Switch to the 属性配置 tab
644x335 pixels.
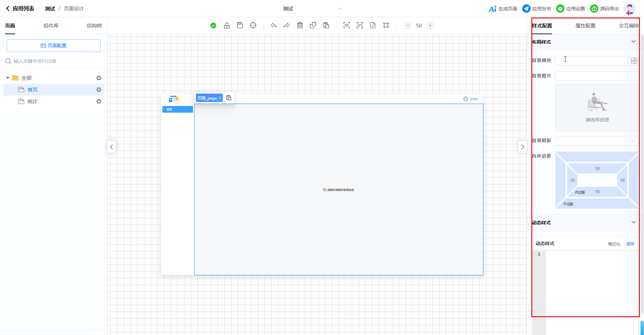pos(585,26)
